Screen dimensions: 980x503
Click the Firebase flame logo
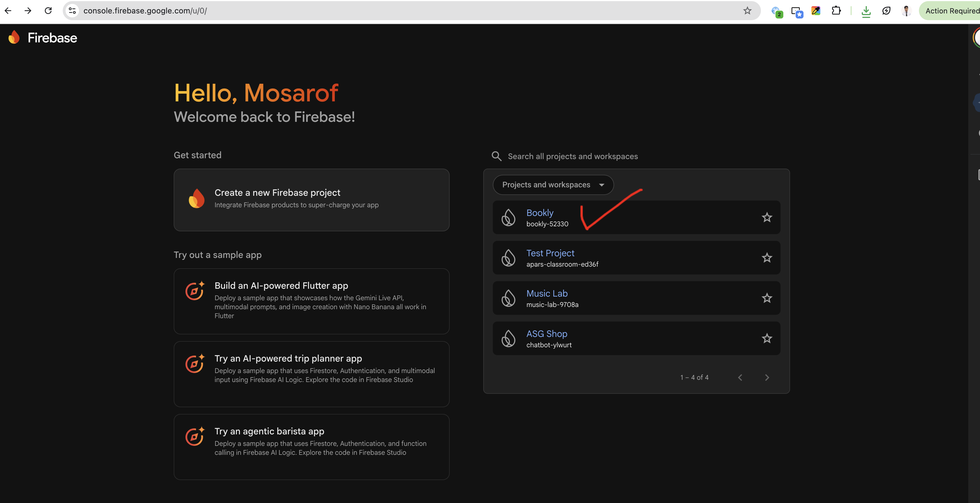(14, 37)
